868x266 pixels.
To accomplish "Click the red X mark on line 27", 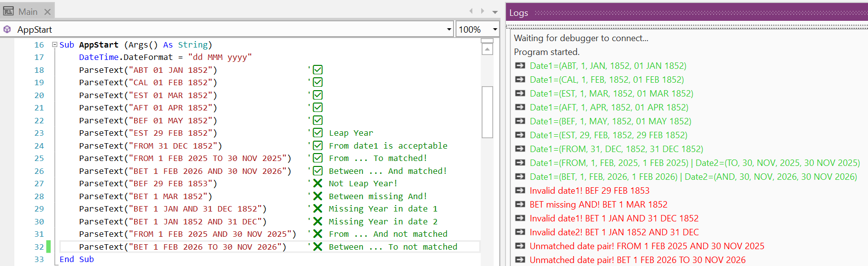I will point(318,183).
